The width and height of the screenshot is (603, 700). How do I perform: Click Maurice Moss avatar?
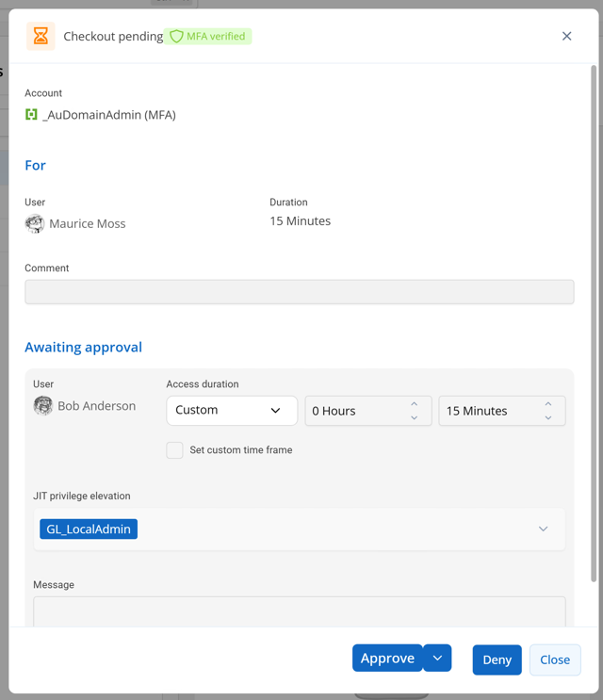coord(34,223)
